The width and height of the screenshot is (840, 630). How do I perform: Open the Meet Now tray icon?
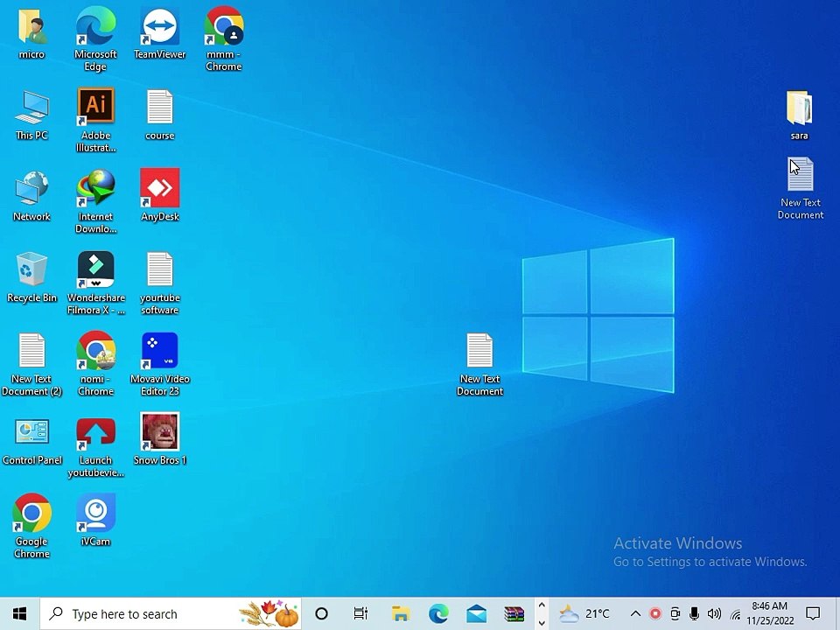point(675,613)
